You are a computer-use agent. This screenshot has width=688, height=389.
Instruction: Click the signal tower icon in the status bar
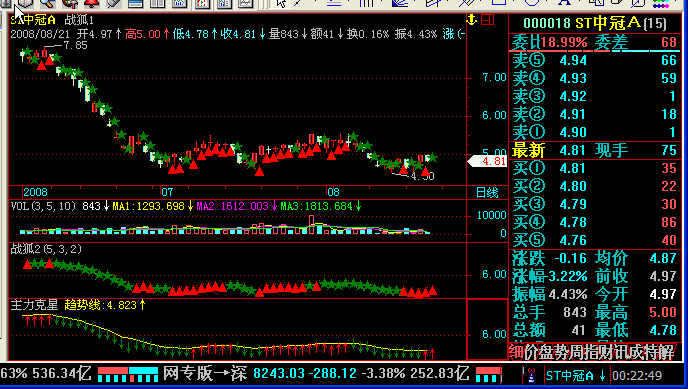pos(531,376)
